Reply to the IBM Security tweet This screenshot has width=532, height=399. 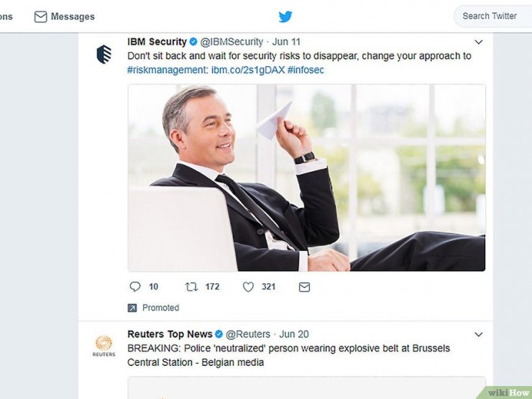(135, 287)
